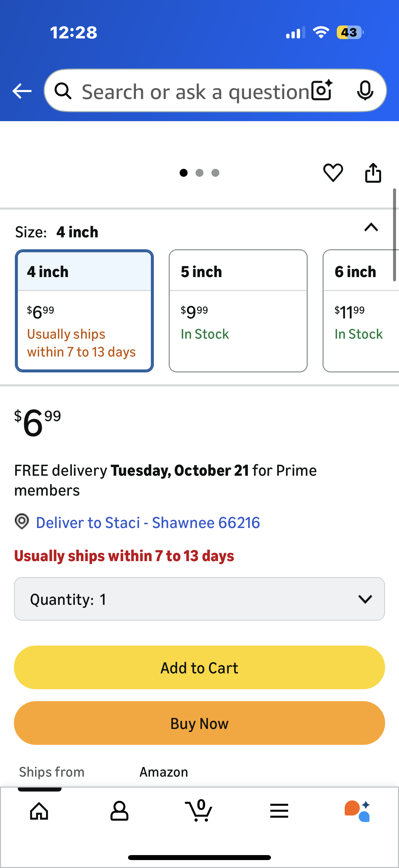Collapse the Size section chevron
Image resolution: width=399 pixels, height=868 pixels.
371,227
